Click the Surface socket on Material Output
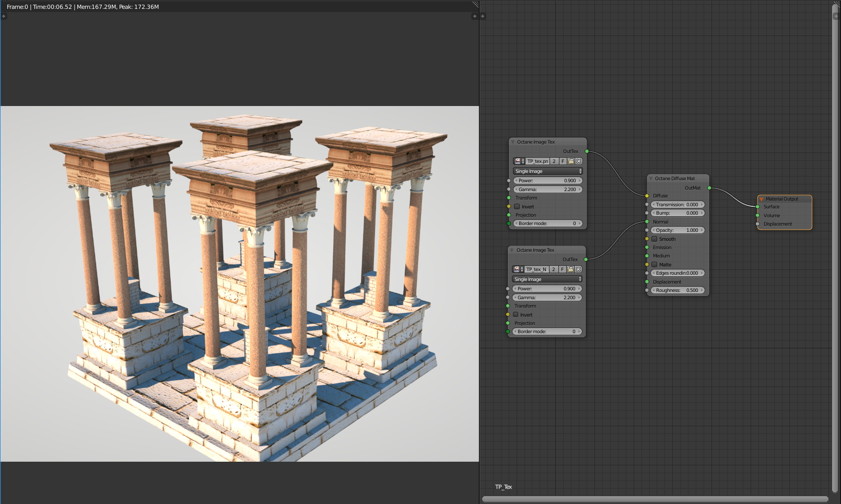 [x=757, y=207]
